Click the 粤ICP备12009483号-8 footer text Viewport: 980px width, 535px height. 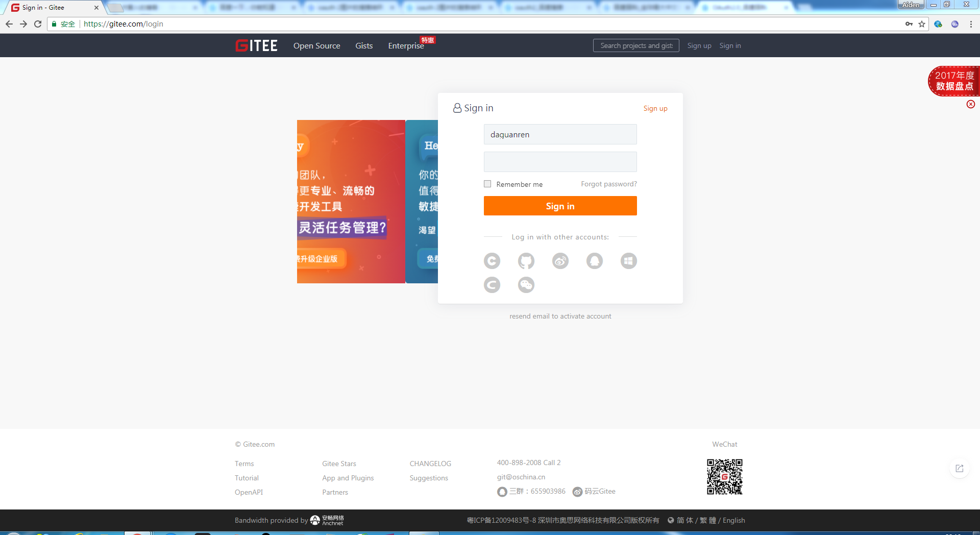(501, 520)
